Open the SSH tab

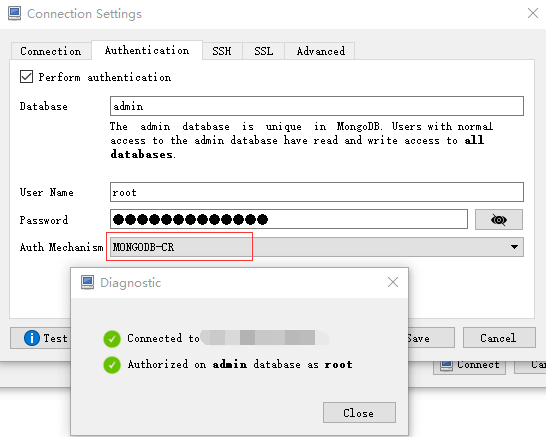222,51
